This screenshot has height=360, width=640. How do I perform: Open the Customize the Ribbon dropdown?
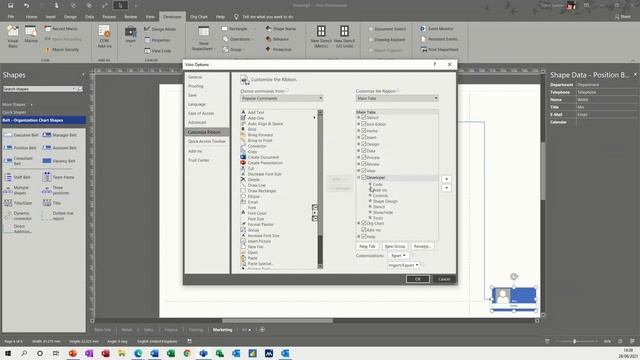point(397,98)
